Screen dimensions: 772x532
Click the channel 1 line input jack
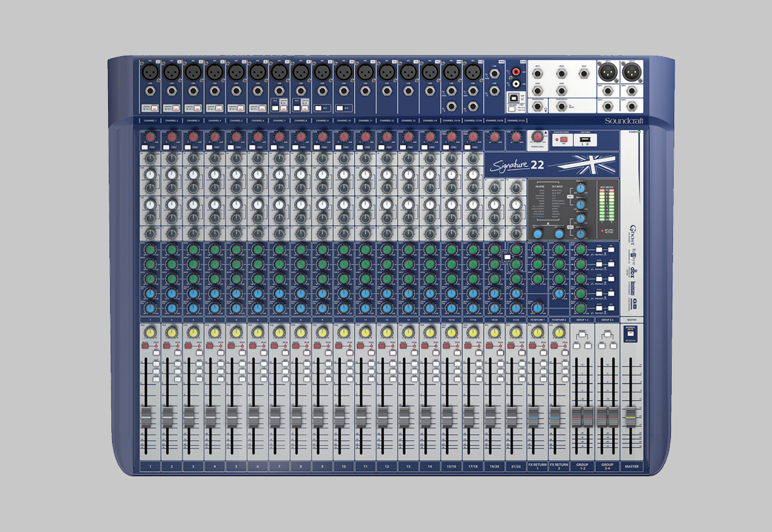point(151,92)
